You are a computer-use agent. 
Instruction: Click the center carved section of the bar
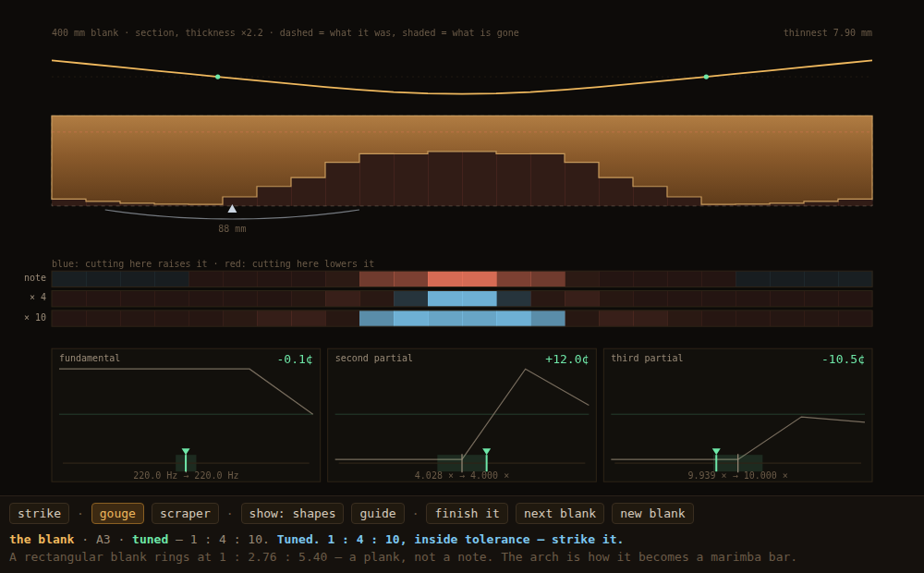pos(462,178)
